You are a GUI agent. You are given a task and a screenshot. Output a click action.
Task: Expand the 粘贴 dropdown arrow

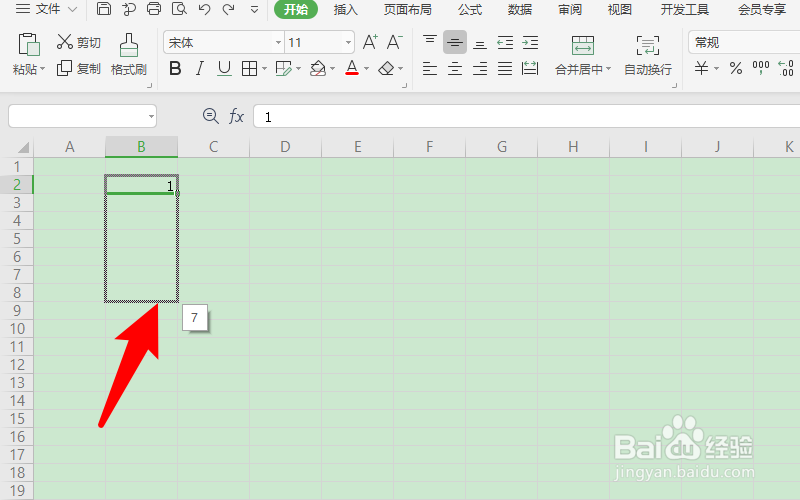(42, 69)
